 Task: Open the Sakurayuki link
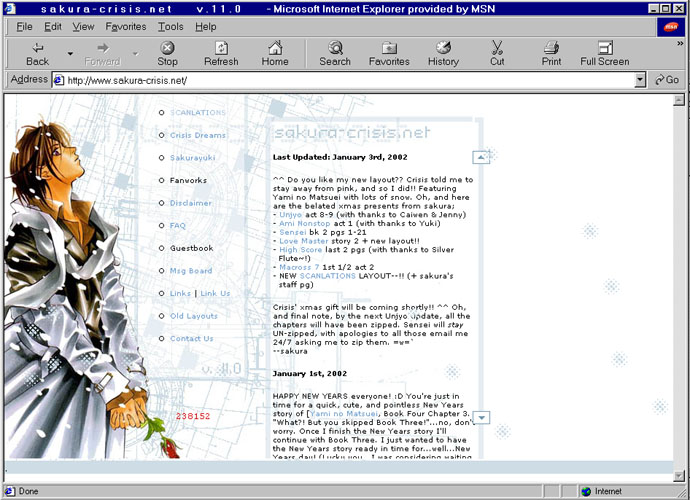[192, 158]
